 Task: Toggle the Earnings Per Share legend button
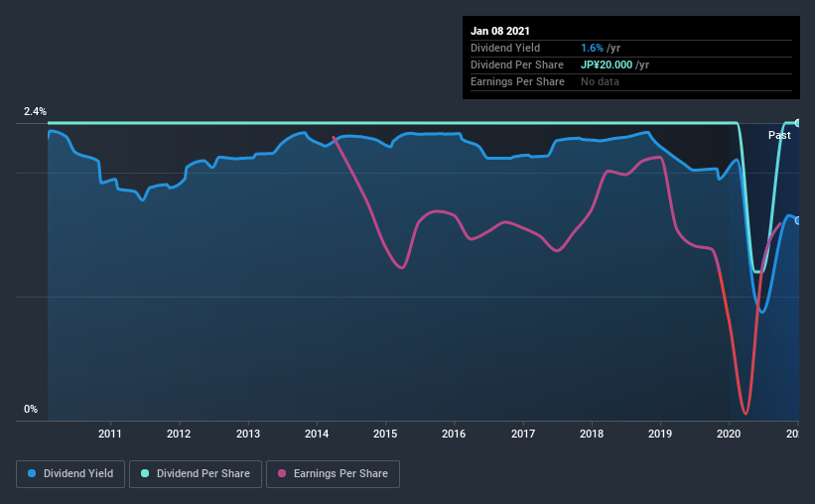coord(333,474)
